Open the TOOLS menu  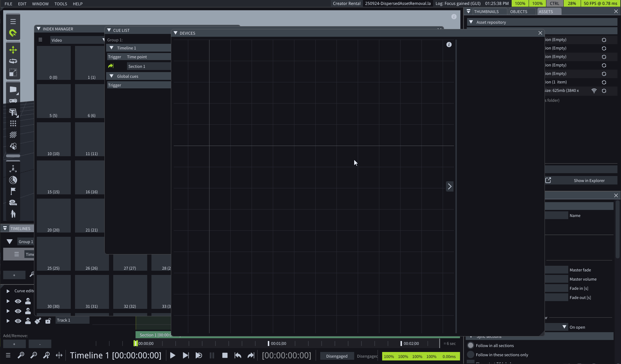click(x=61, y=4)
